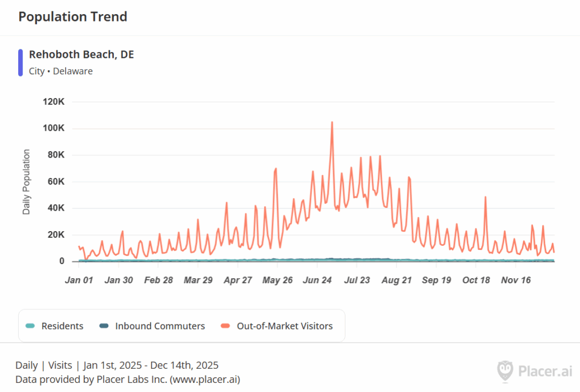The image size is (580, 392).
Task: Select the Nov 16 x-axis date label
Action: (x=517, y=280)
